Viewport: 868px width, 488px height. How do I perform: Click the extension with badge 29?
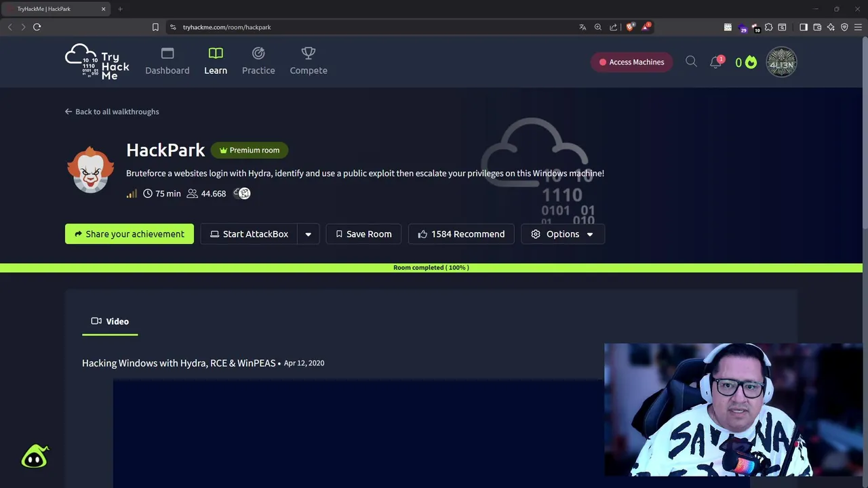(742, 28)
